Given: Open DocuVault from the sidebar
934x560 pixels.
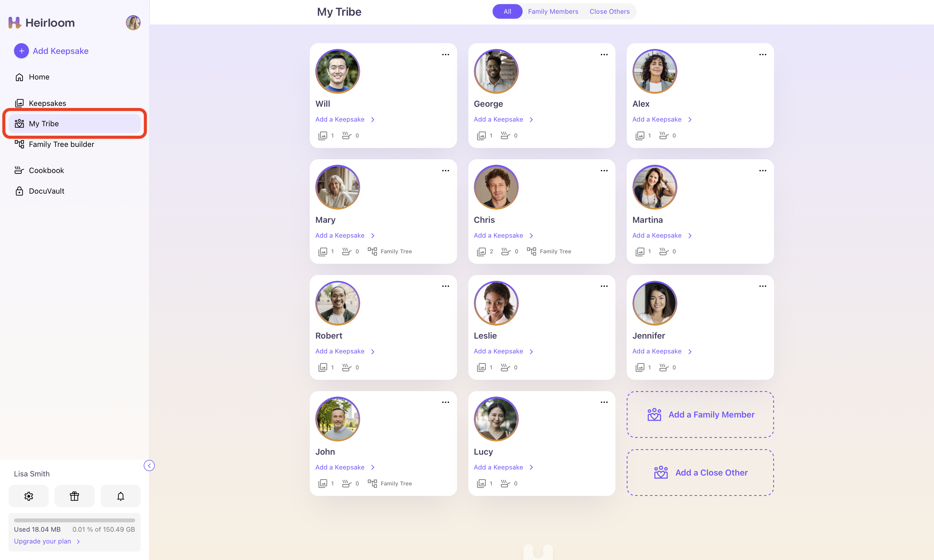Looking at the screenshot, I should [46, 191].
